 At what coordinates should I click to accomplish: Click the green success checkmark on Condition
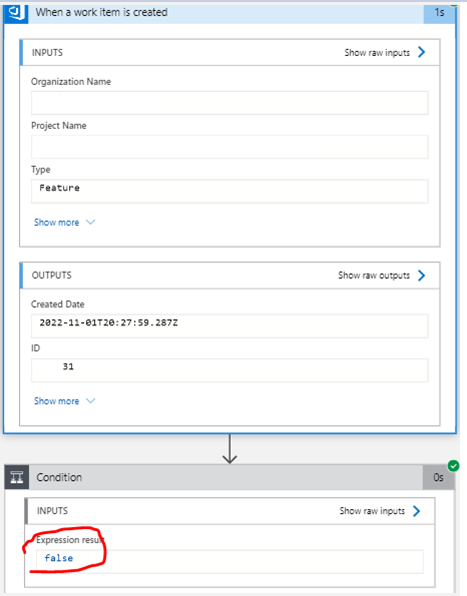[453, 466]
